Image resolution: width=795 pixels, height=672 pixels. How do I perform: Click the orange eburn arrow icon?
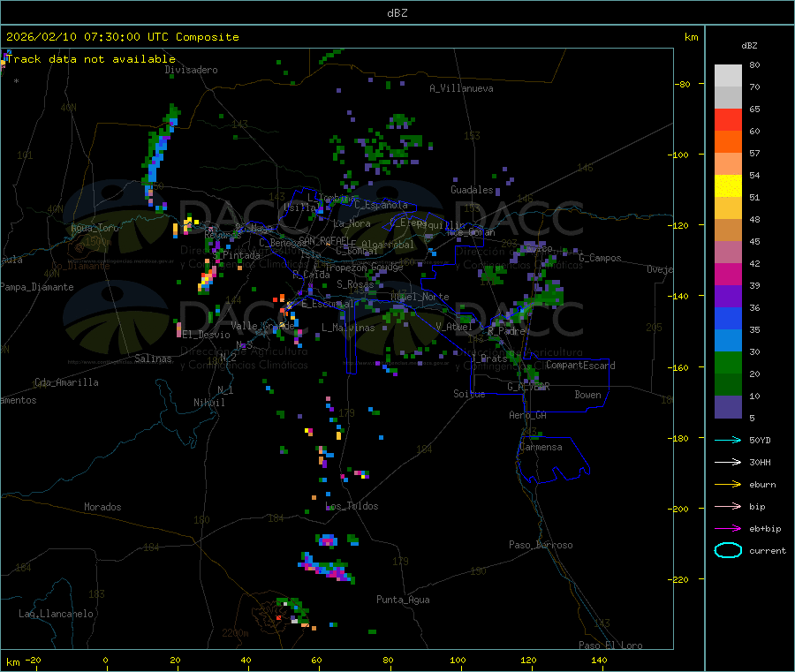728,484
